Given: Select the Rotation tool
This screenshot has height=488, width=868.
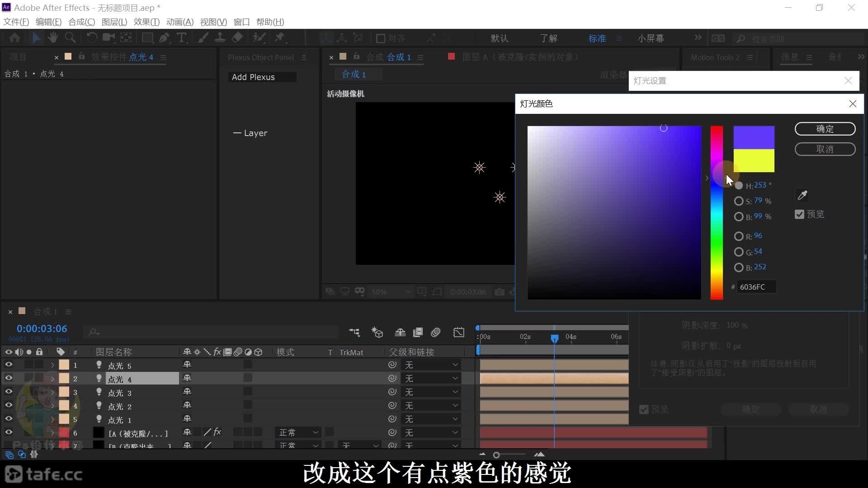Looking at the screenshot, I should (91, 38).
